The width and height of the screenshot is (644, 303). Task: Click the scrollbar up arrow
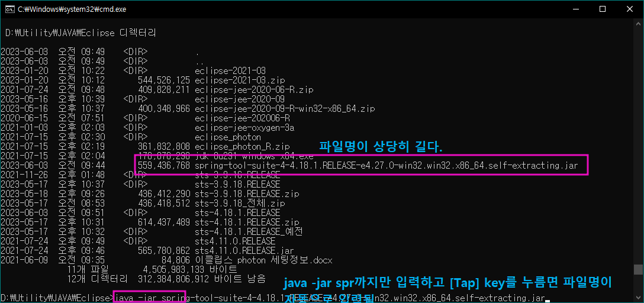pos(637,24)
